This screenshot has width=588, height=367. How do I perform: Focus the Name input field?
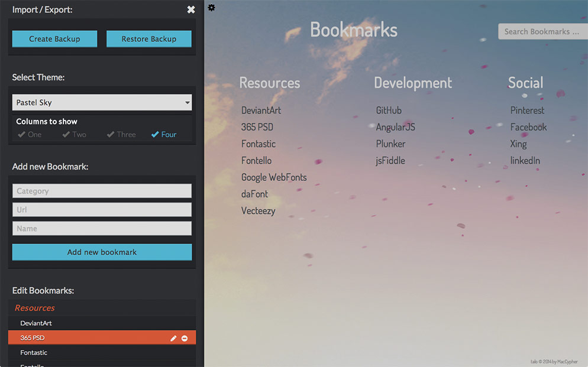(102, 229)
